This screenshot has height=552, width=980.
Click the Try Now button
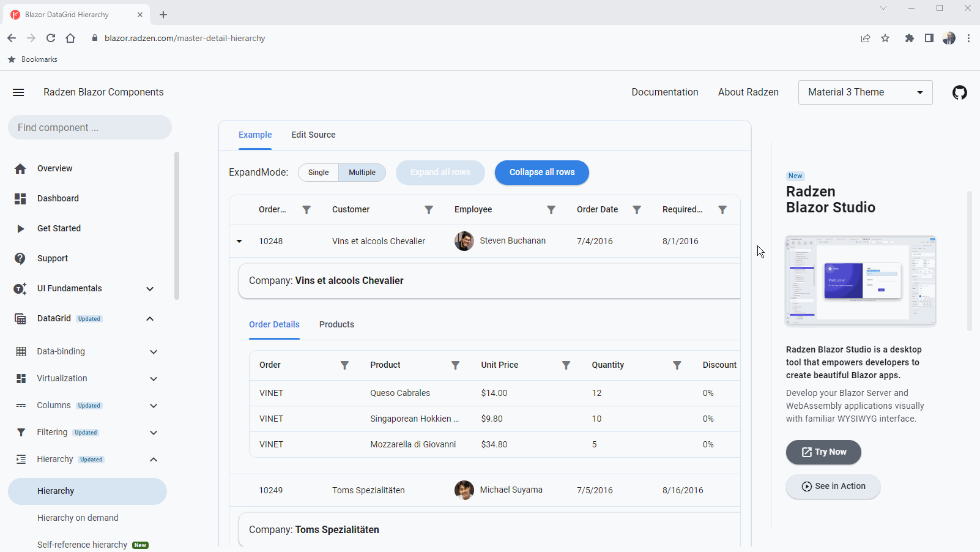(x=823, y=452)
